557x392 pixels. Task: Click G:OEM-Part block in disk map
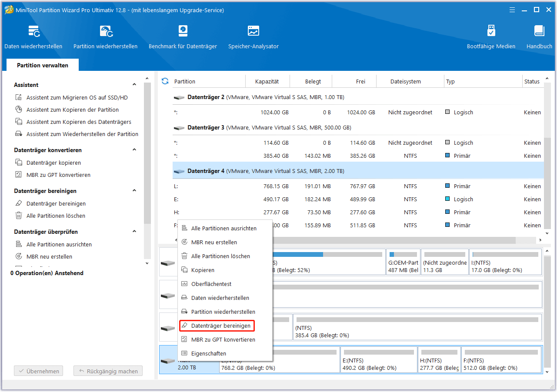click(404, 262)
